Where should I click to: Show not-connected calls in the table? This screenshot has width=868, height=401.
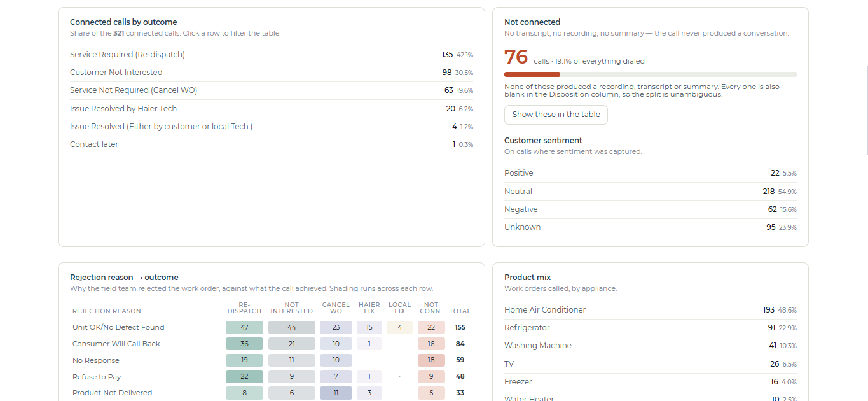coord(556,115)
